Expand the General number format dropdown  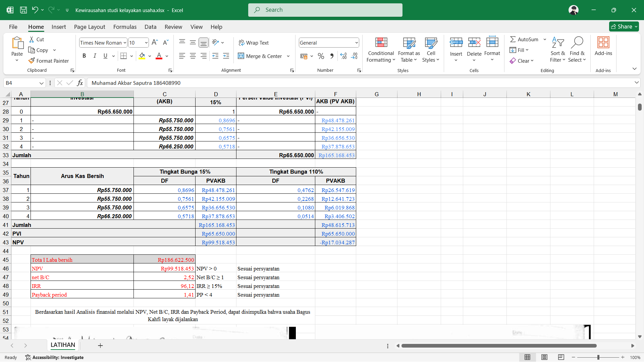coord(356,43)
